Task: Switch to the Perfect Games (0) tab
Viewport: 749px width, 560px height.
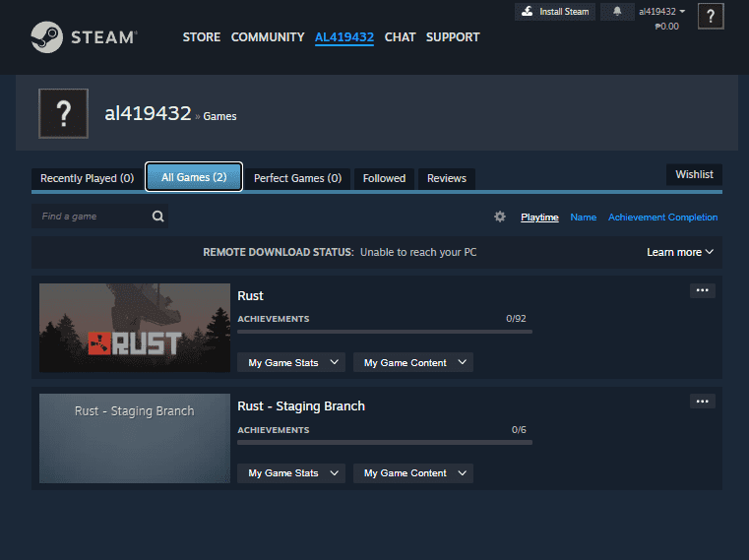Action: [297, 179]
